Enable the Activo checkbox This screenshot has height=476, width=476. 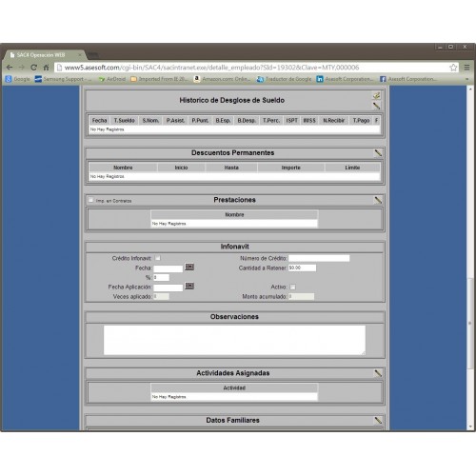click(x=292, y=287)
